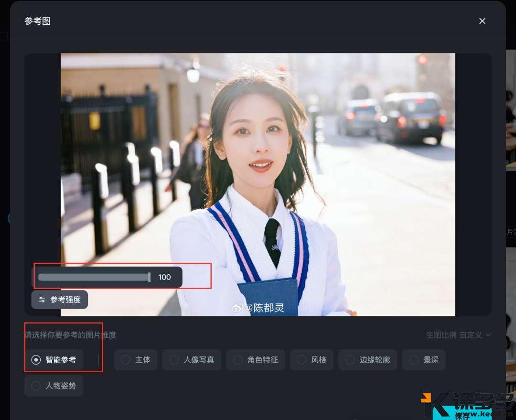The image size is (516, 420).
Task: Select the 主体 reference option
Action: (136, 360)
